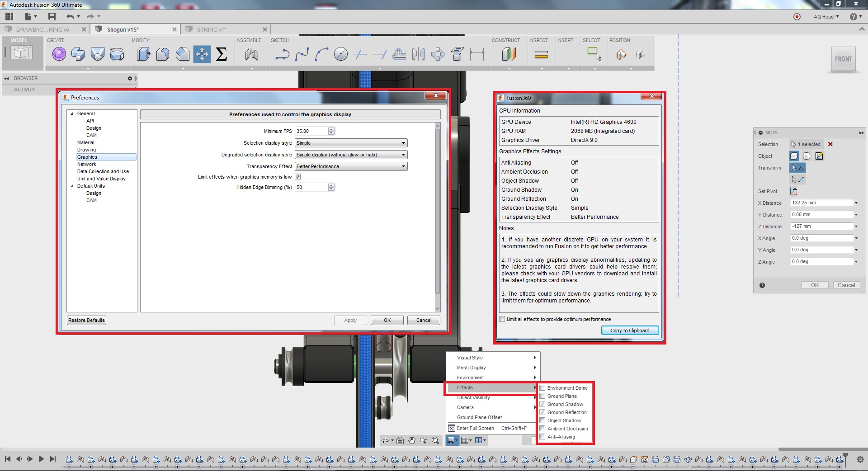This screenshot has height=472, width=868.
Task: Enable the Anti-Aliasing effect
Action: 542,437
